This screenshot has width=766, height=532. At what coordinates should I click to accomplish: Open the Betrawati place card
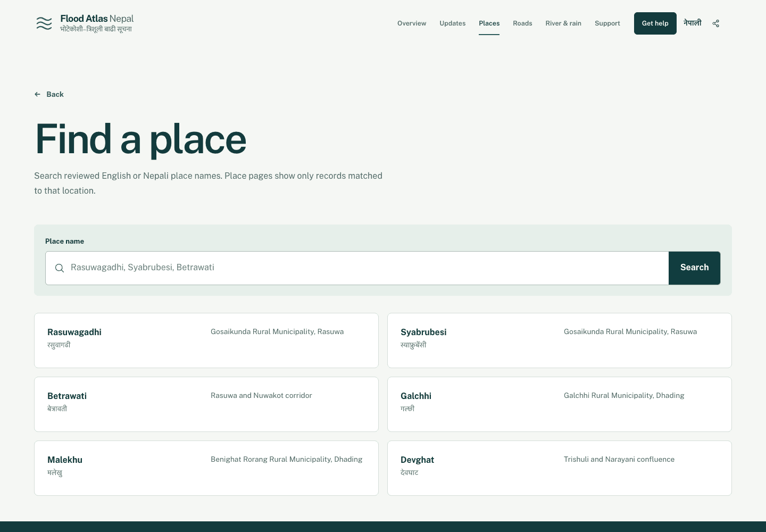click(206, 404)
